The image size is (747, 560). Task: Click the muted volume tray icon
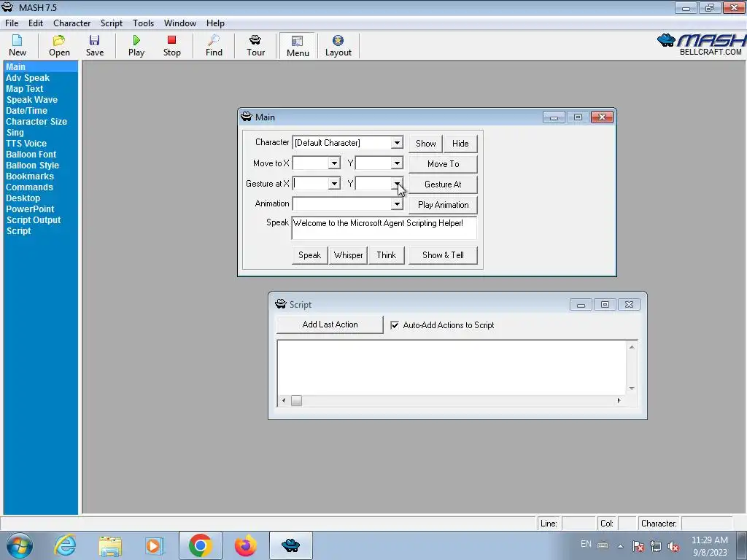(673, 546)
